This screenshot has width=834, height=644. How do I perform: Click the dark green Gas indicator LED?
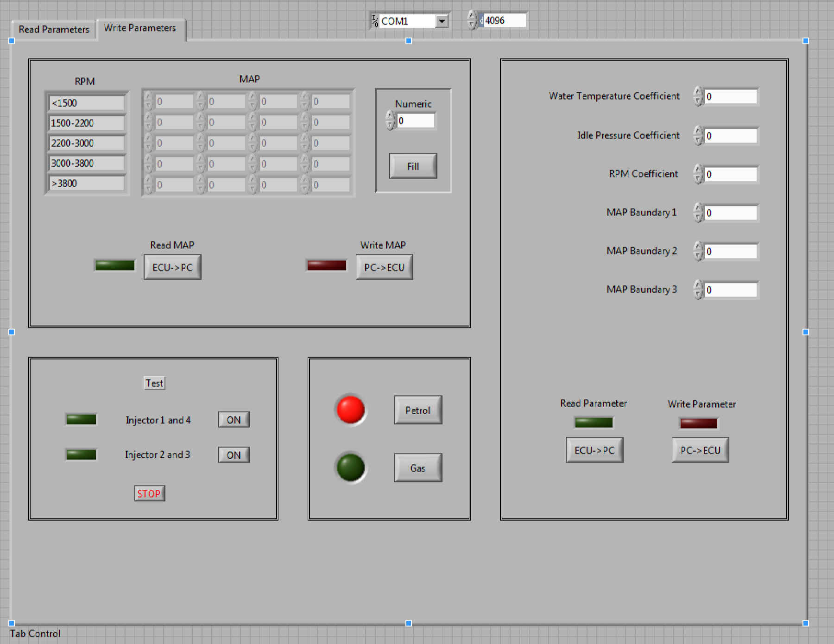click(351, 467)
